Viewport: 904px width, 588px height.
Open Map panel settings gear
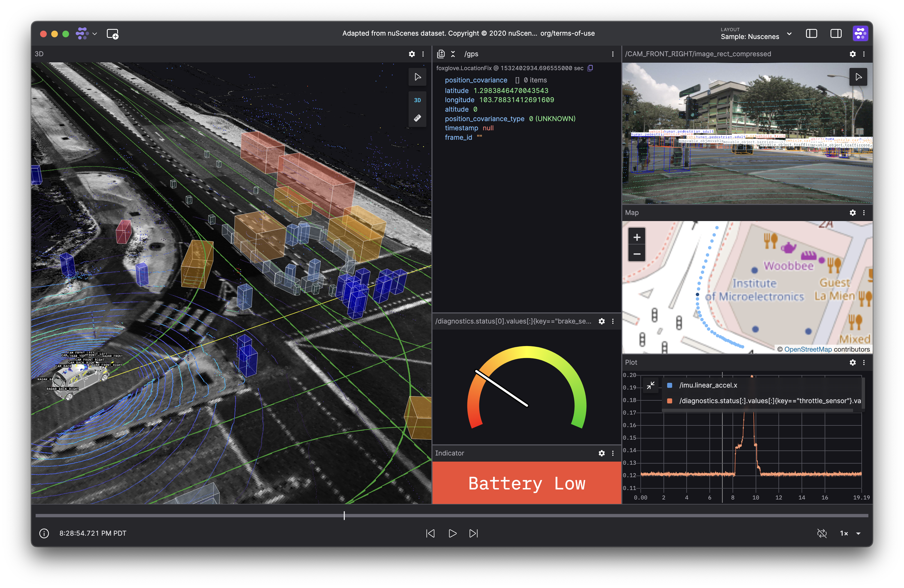point(853,213)
